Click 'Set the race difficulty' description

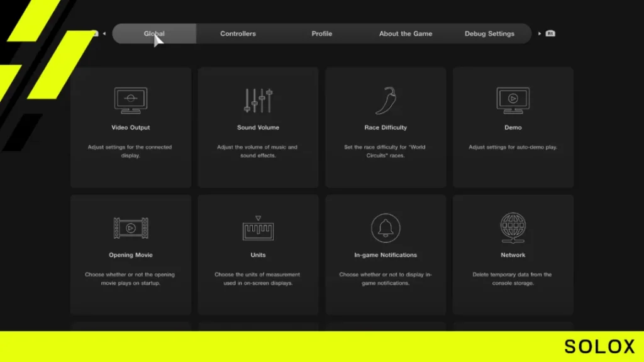[x=385, y=151]
